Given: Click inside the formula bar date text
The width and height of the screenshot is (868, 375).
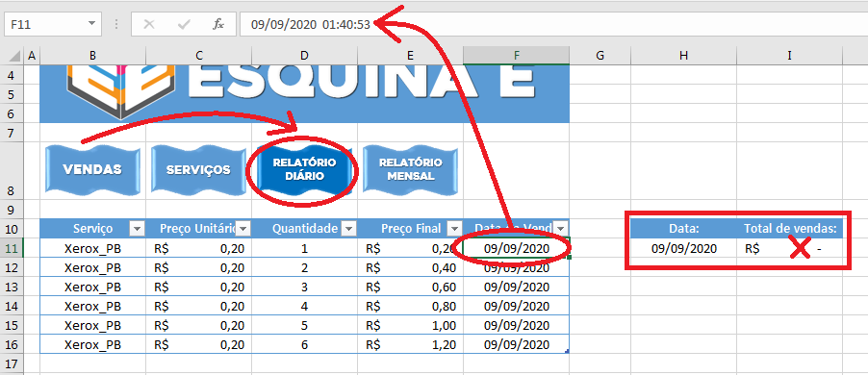Looking at the screenshot, I should 311,25.
